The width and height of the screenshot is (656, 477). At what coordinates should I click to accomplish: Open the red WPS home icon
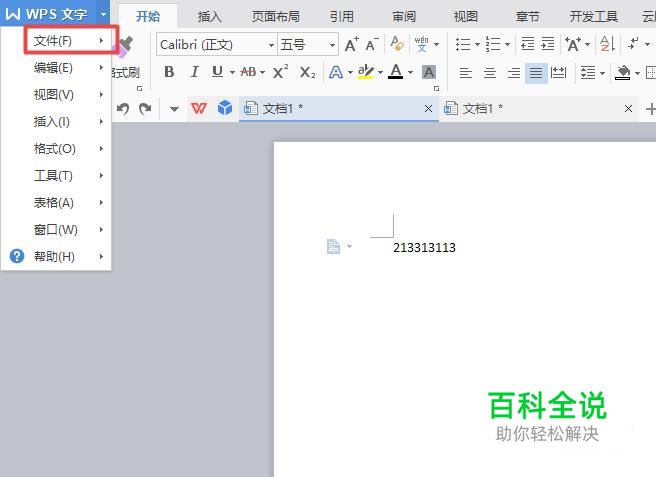(199, 109)
